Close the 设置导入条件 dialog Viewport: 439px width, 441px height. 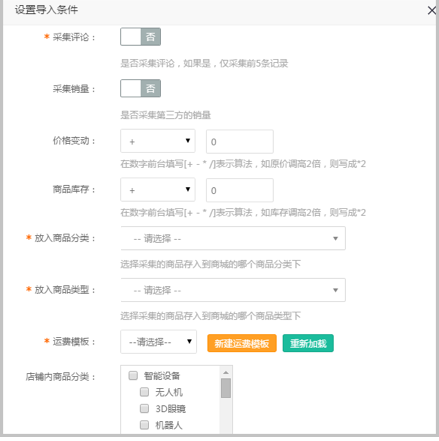pos(432,10)
